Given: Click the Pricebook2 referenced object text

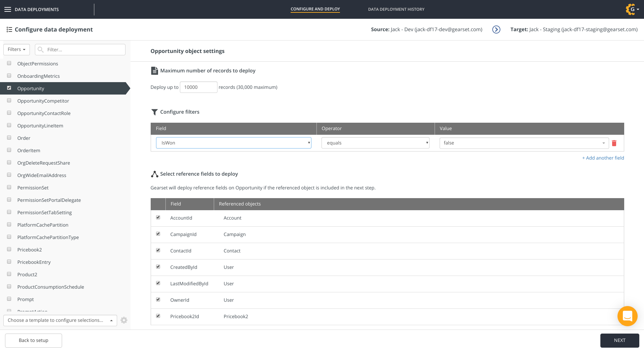Looking at the screenshot, I should [236, 316].
